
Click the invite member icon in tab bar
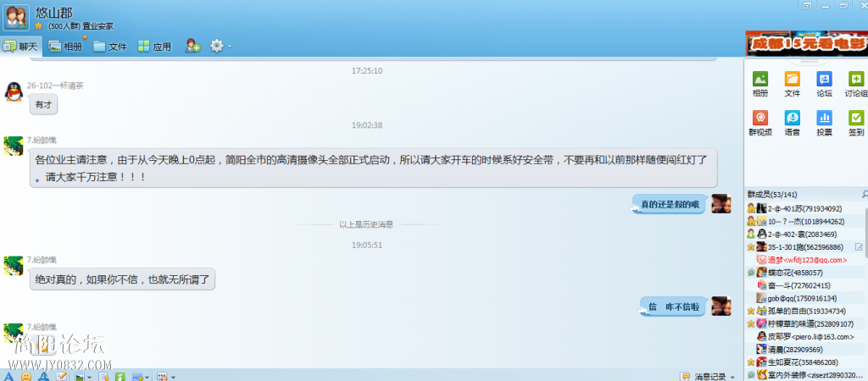click(x=192, y=47)
